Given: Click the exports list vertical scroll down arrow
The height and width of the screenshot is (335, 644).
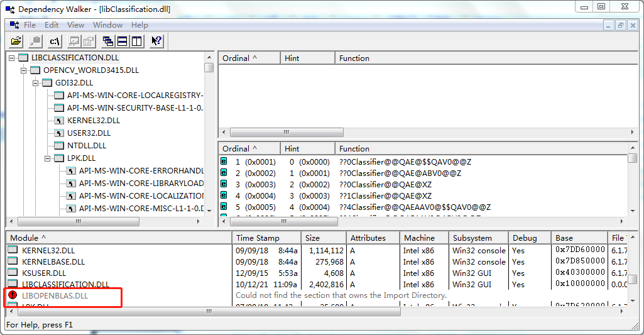Looking at the screenshot, I should 633,211.
